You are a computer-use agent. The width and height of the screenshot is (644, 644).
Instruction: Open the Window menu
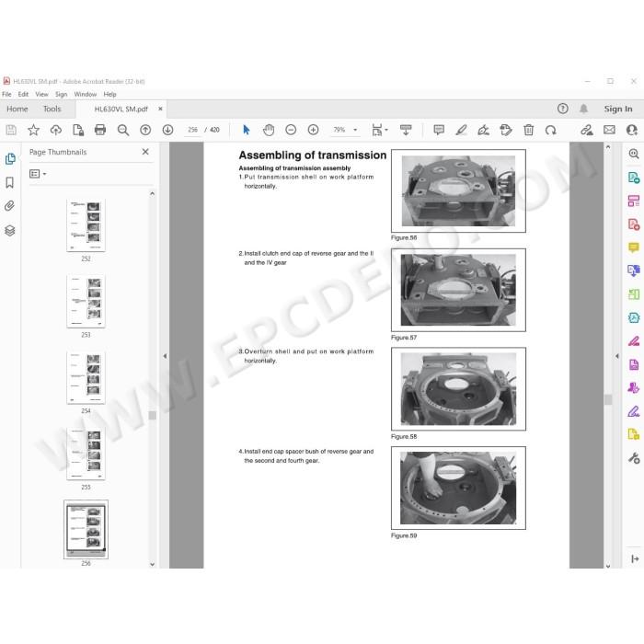coord(85,94)
